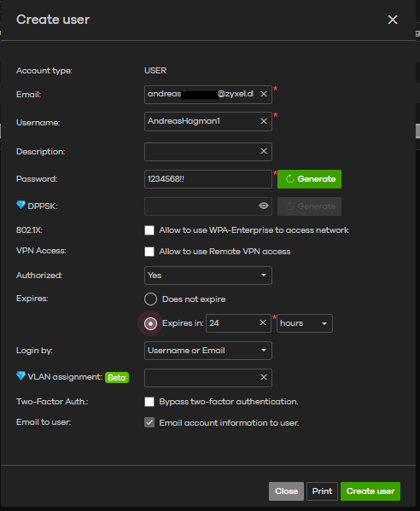
Task: Show the DPPSK value with the eye icon
Action: pyautogui.click(x=264, y=206)
